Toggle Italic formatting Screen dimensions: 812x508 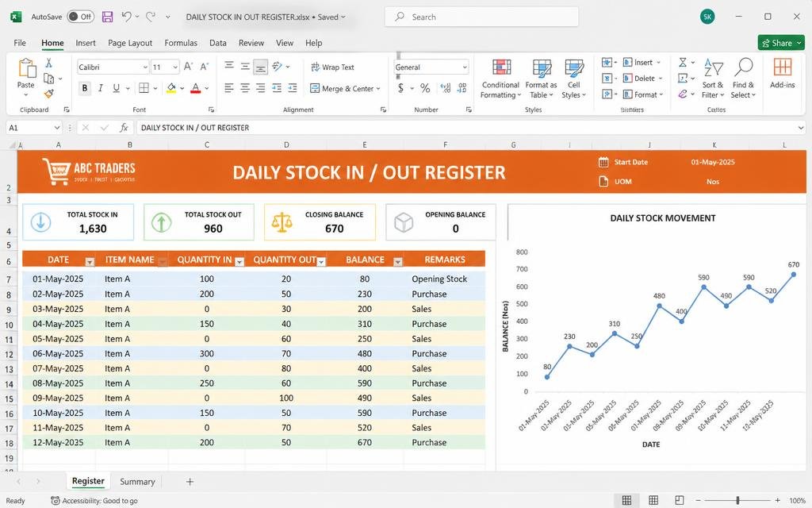(101, 88)
